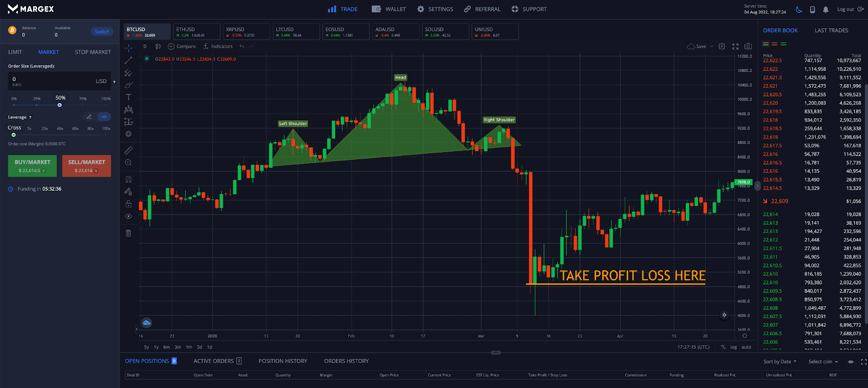
Task: Click the SELL/MARKET button
Action: [87, 166]
